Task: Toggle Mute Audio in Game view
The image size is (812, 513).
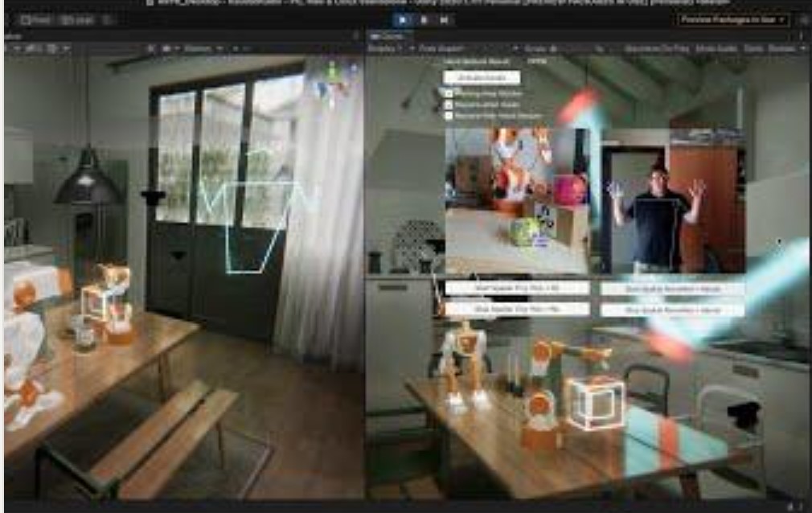Action: 716,49
